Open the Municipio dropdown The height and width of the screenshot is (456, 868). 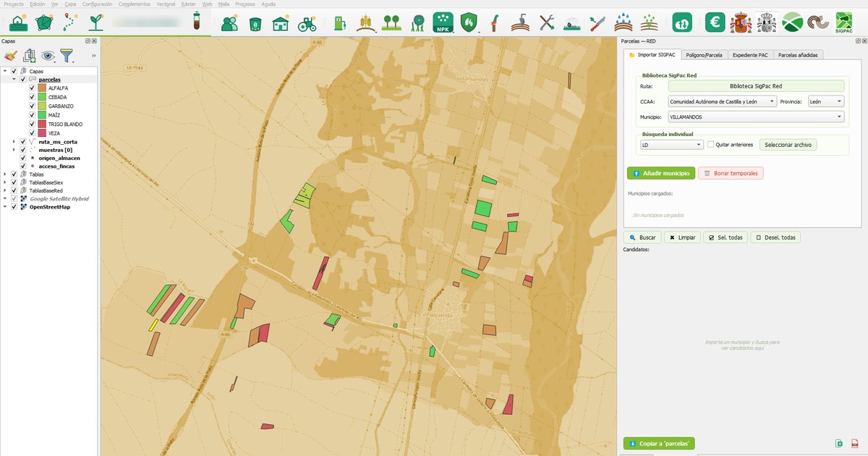click(x=755, y=117)
